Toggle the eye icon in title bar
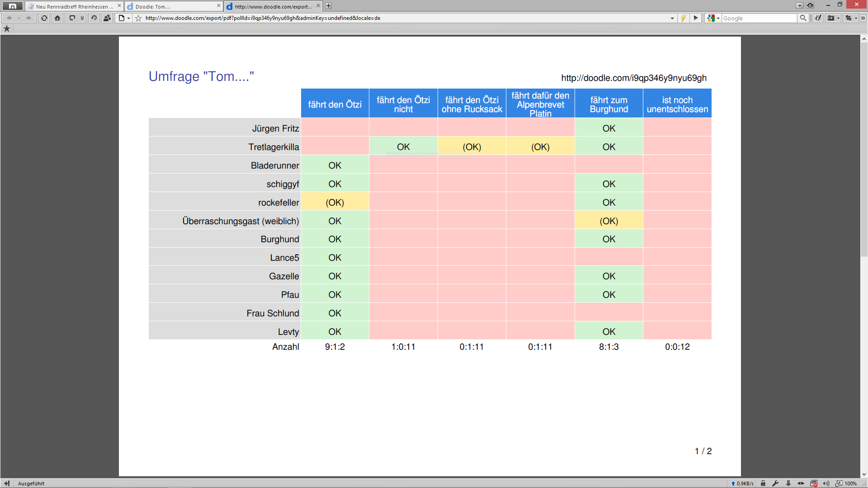868x488 pixels. pyautogui.click(x=810, y=5)
